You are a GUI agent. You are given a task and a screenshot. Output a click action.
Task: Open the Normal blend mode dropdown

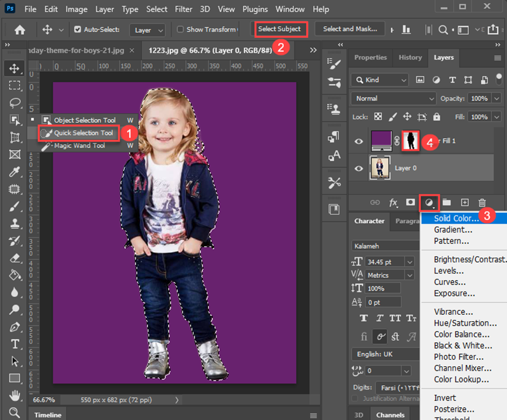click(394, 98)
